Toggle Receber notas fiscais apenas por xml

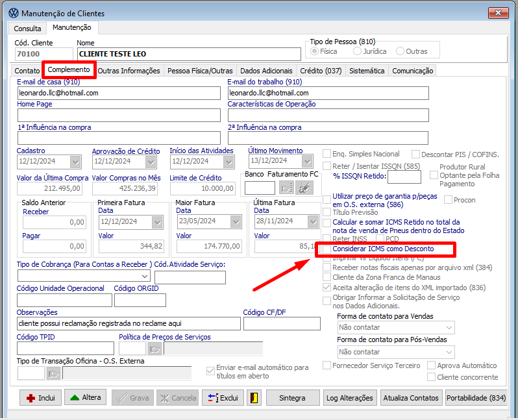point(327,267)
